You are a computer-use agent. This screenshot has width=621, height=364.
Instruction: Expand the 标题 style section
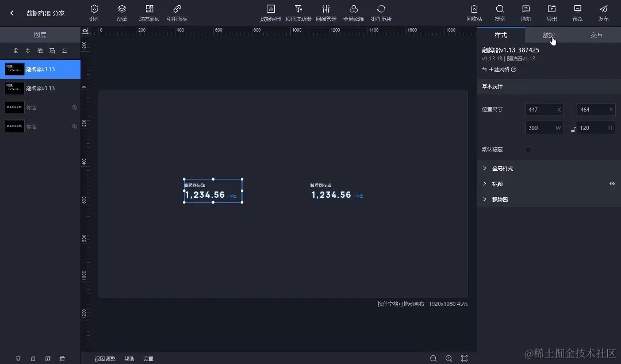[x=549, y=184]
